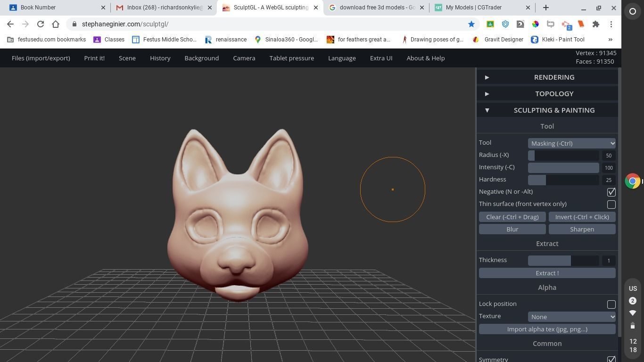Reload the SculptGL page
Image resolution: width=644 pixels, height=362 pixels.
pyautogui.click(x=41, y=24)
